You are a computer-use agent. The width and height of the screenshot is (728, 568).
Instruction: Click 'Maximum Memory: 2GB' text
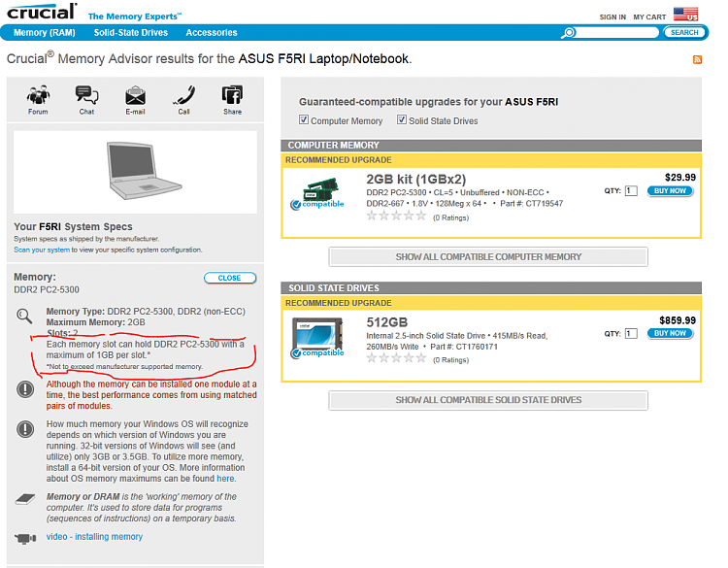coord(96,322)
